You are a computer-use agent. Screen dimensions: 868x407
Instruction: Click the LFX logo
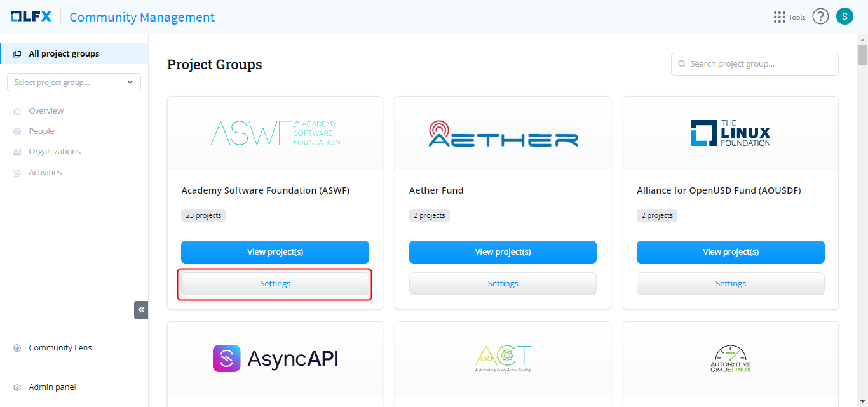[31, 17]
